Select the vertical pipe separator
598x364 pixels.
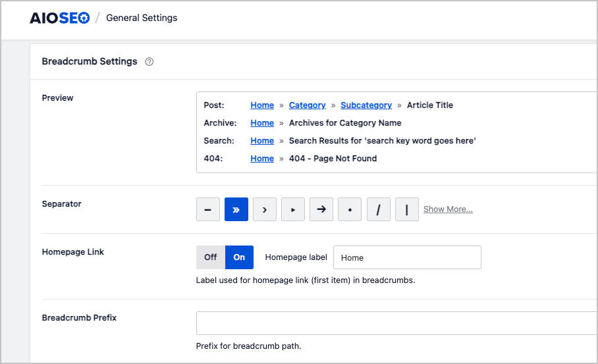coord(406,209)
